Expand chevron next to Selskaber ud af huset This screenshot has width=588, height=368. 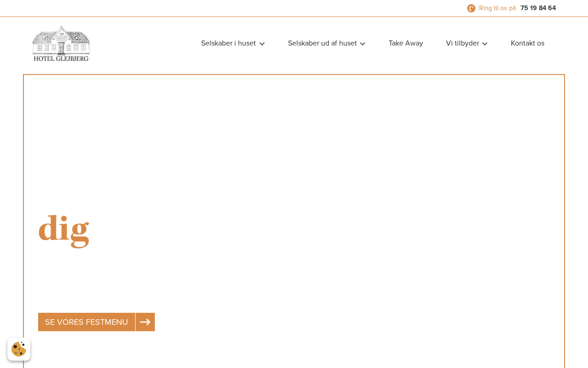click(362, 44)
